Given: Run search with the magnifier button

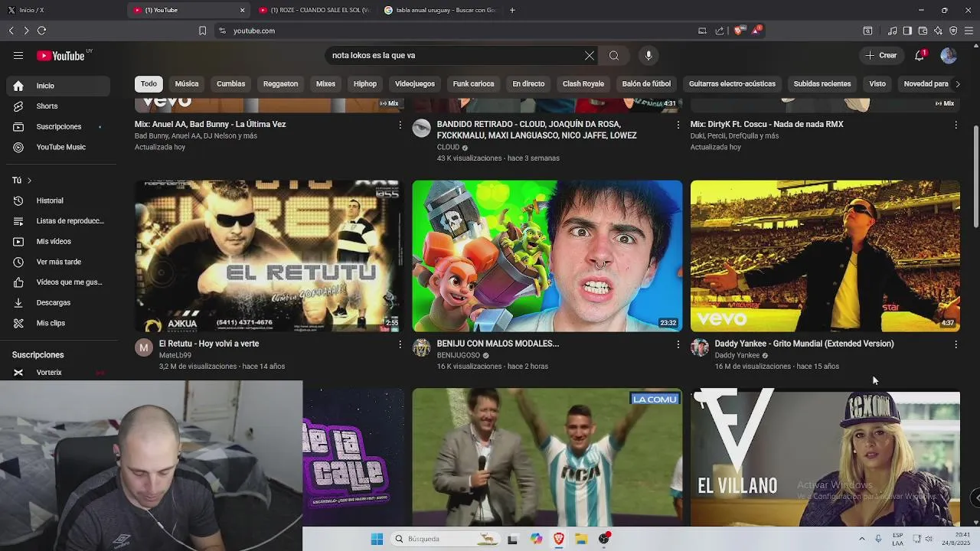Looking at the screenshot, I should click(x=614, y=55).
